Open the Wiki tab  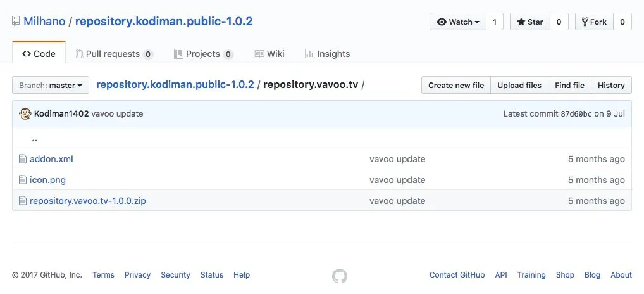tap(269, 54)
